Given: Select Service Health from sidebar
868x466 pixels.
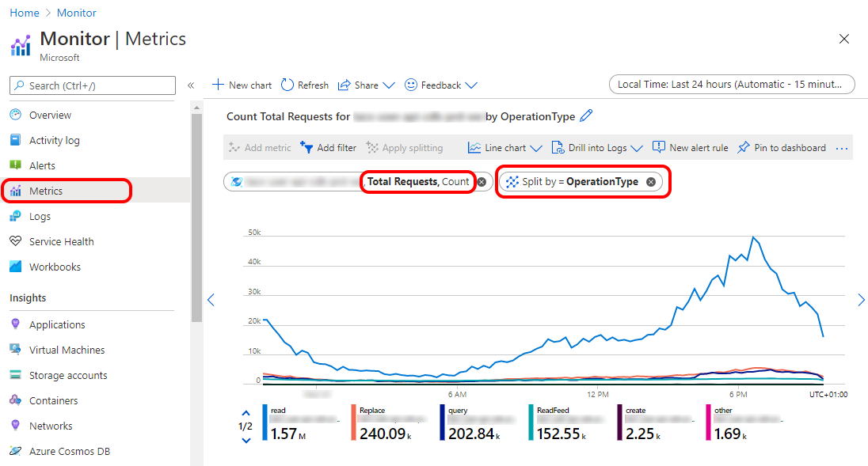Looking at the screenshot, I should click(x=61, y=241).
